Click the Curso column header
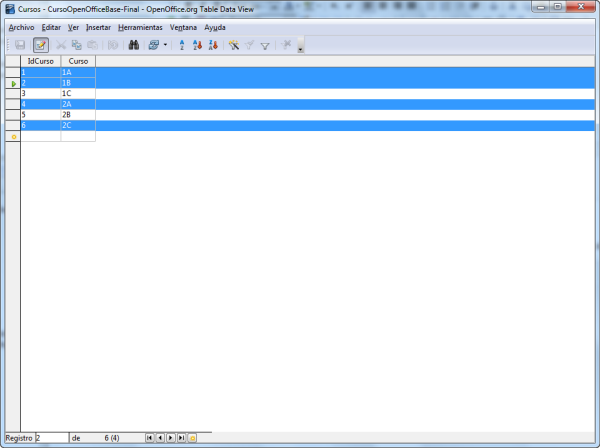 [x=78, y=61]
